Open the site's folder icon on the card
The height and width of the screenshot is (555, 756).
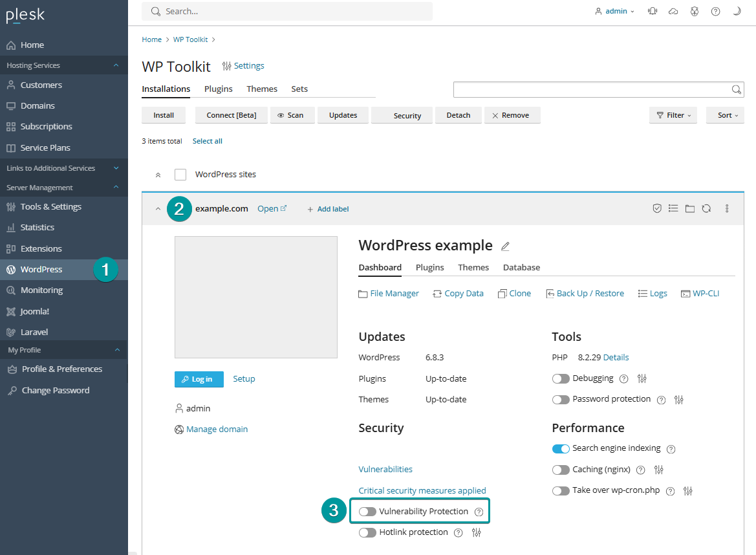pyautogui.click(x=689, y=208)
